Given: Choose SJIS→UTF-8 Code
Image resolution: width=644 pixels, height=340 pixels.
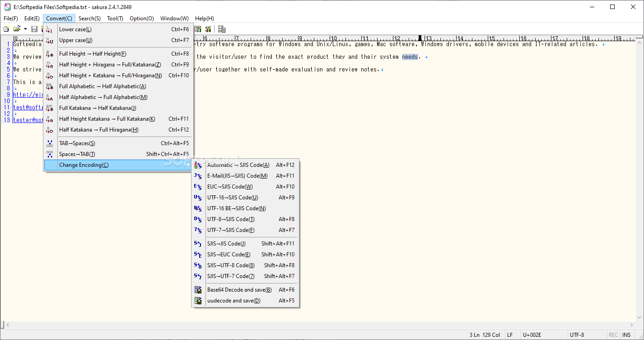Looking at the screenshot, I should (245, 265).
